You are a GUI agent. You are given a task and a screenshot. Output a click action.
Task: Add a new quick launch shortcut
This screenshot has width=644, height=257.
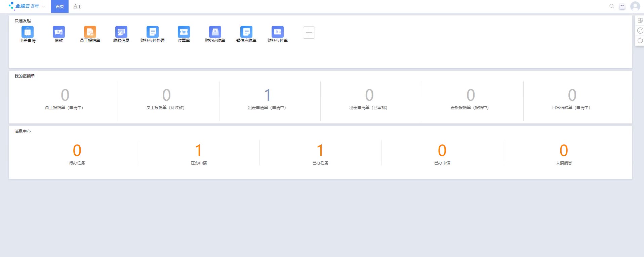309,33
